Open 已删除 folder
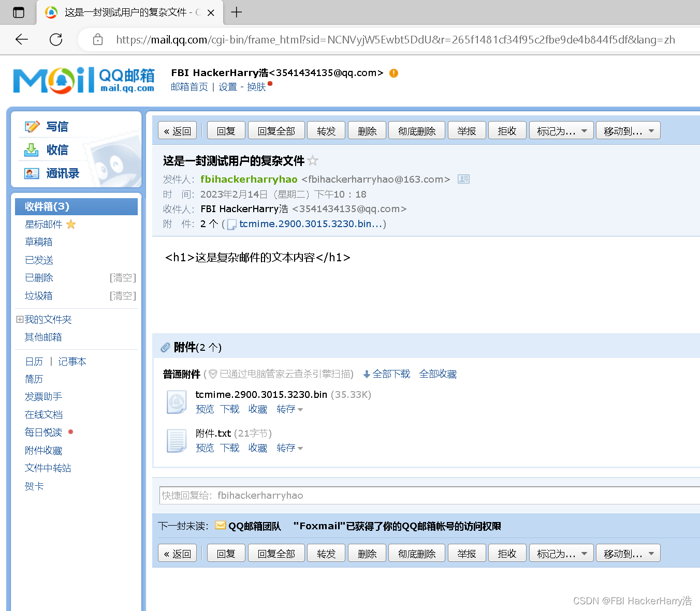Screen dimensions: 700x611 pyautogui.click(x=39, y=277)
